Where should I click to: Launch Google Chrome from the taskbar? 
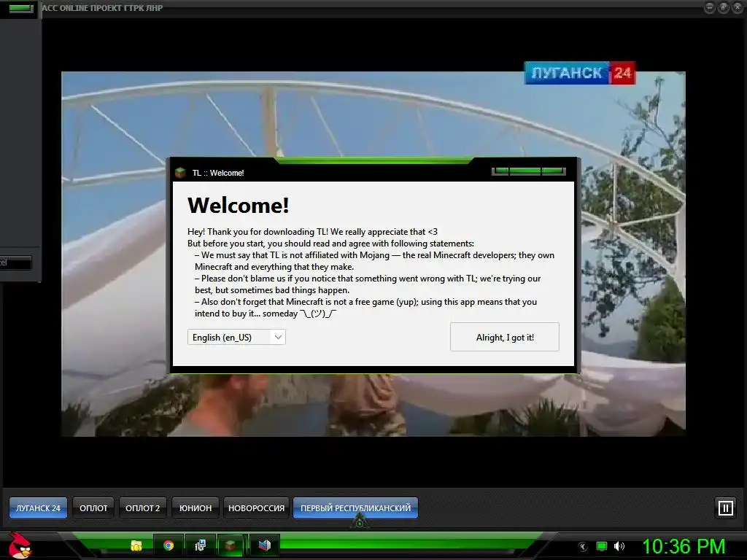click(169, 545)
